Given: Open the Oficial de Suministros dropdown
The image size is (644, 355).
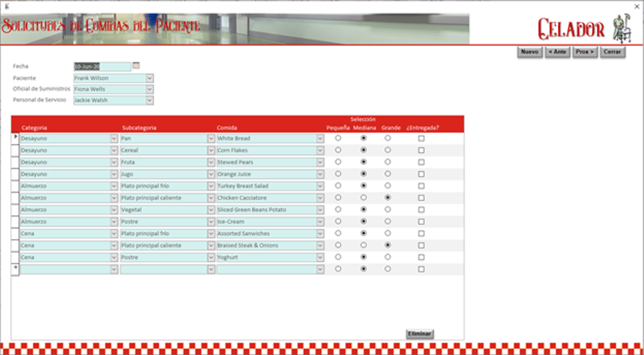Looking at the screenshot, I should coord(150,89).
